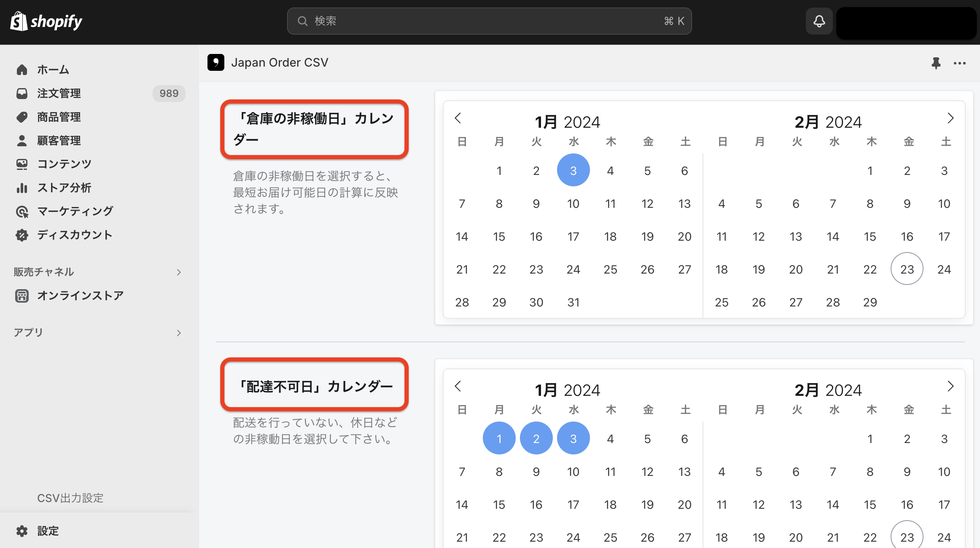Select February 10 in 配達不可日 calendar
Viewport: 980px width, 548px height.
click(944, 471)
